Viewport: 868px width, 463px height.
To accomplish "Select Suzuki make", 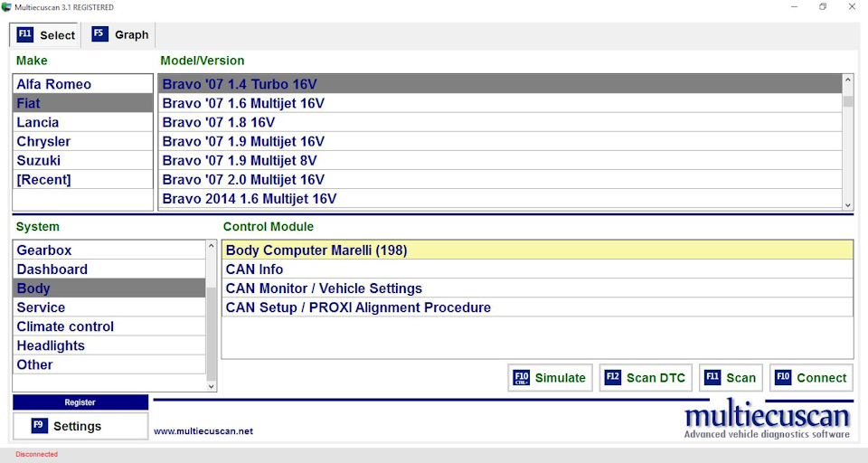I will (x=82, y=161).
